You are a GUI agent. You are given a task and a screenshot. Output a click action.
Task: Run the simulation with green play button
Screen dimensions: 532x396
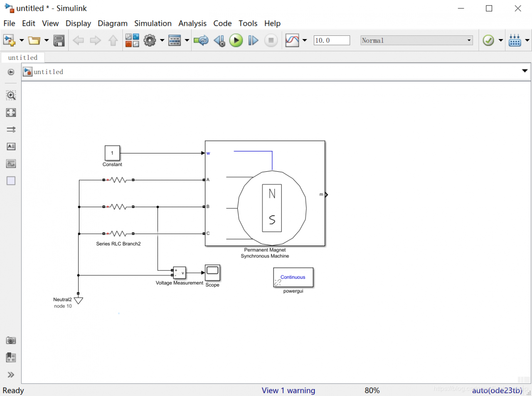tap(236, 40)
